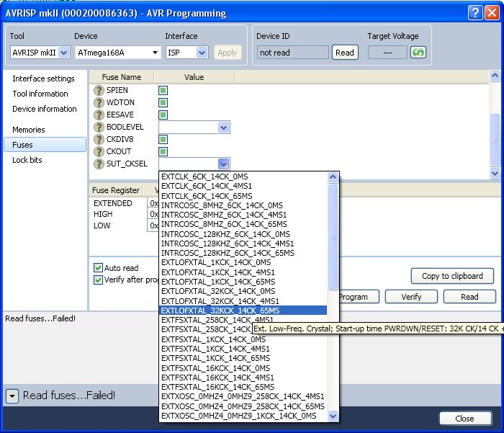Viewport: 504px width, 433px height.
Task: Select INTRCOSC_128KHZ_6CK_14CK_65MS option
Action: [243, 253]
